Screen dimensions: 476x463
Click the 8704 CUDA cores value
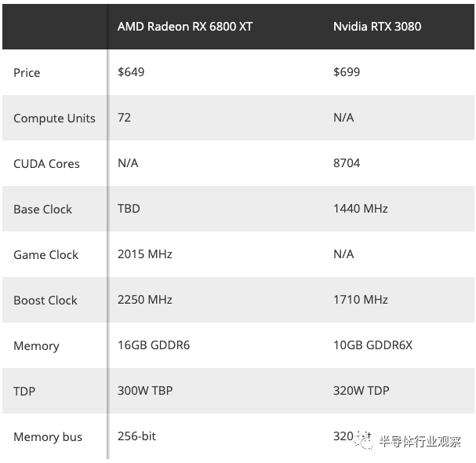pyautogui.click(x=347, y=162)
